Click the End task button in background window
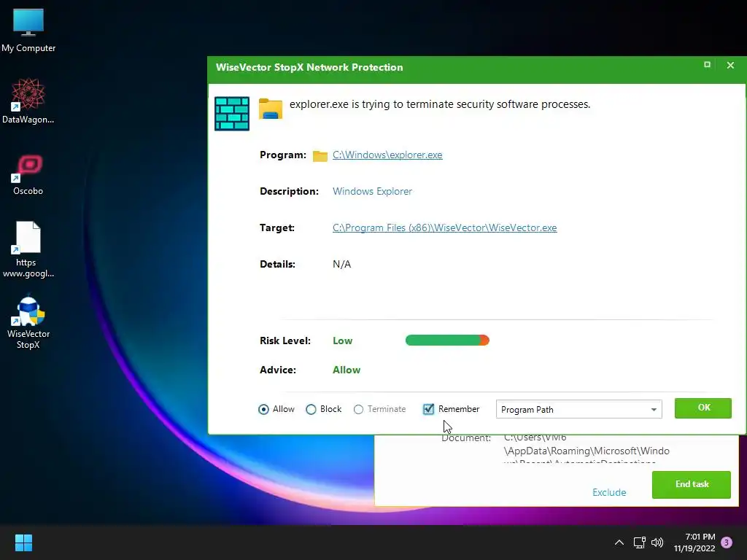Image resolution: width=747 pixels, height=560 pixels. [x=692, y=484]
